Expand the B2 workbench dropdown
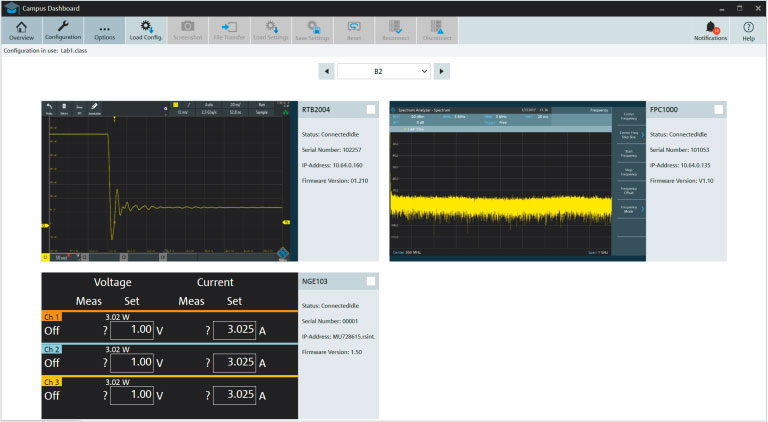The height and width of the screenshot is (422, 768). click(x=384, y=71)
